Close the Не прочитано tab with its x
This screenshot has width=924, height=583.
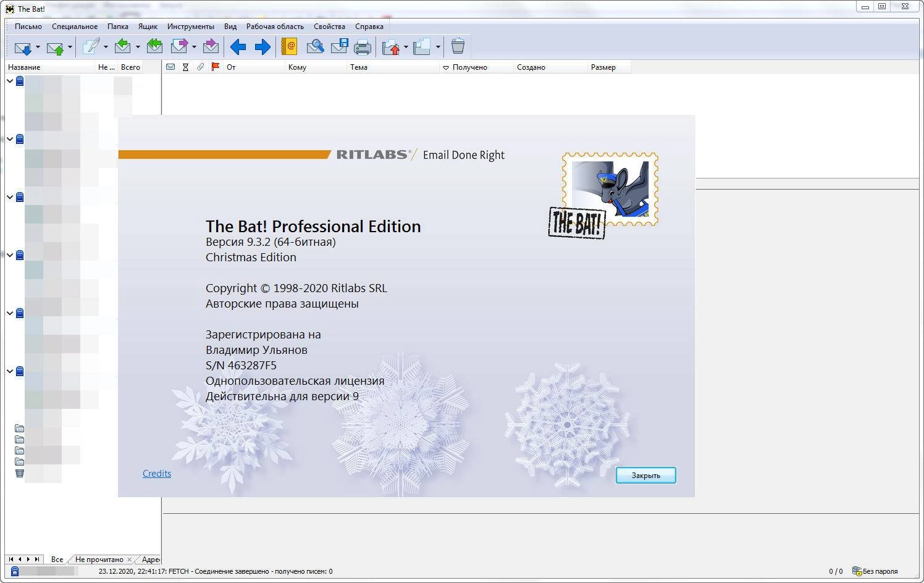[x=129, y=560]
